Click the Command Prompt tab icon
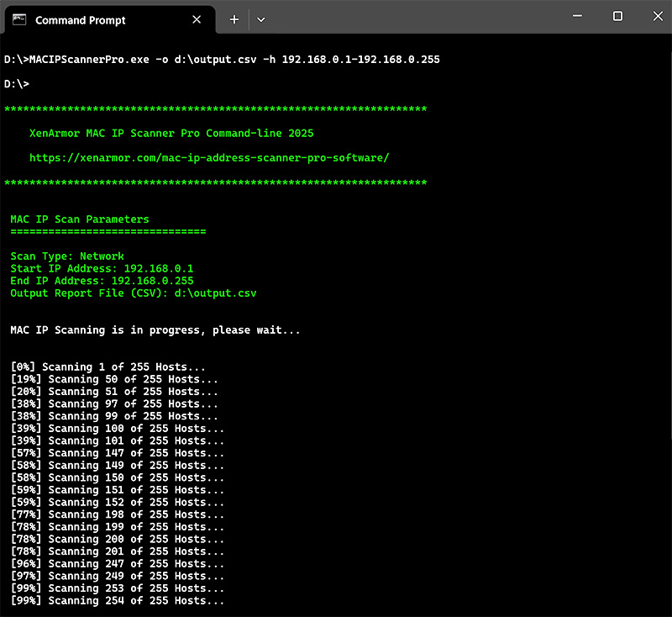 19,19
